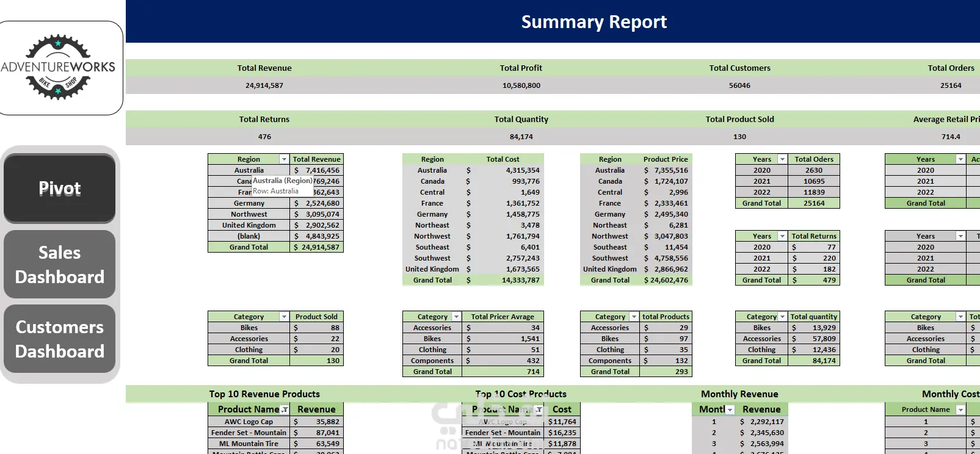Select Components total products cell 132
This screenshot has width=980, height=454.
point(666,361)
